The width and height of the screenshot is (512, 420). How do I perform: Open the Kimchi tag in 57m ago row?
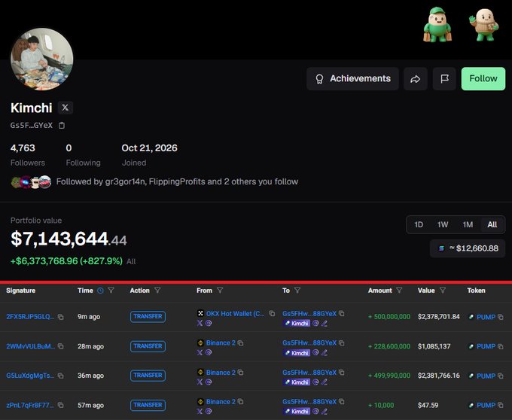pyautogui.click(x=297, y=412)
